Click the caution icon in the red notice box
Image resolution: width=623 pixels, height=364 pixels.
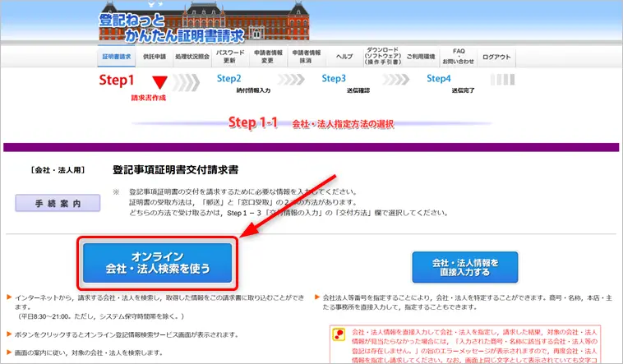(338, 334)
